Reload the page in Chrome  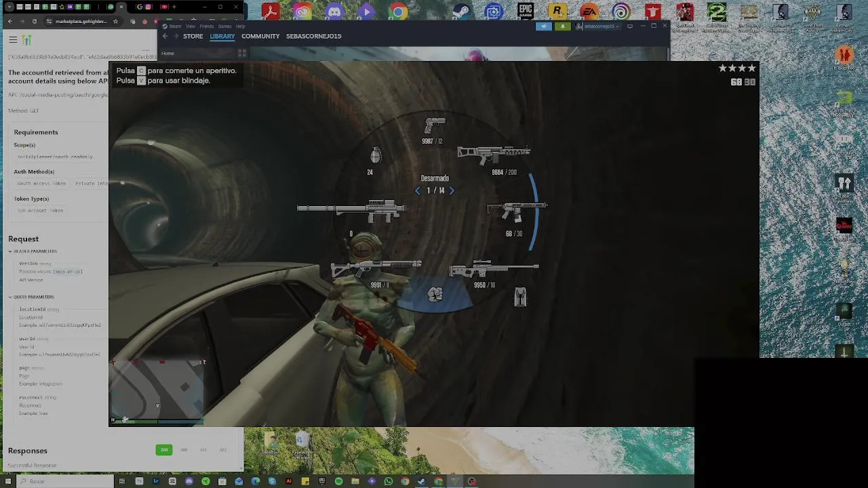(35, 22)
